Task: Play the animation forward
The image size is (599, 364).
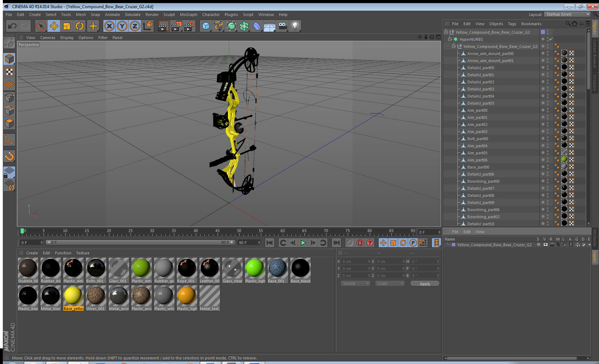Action: [x=303, y=243]
